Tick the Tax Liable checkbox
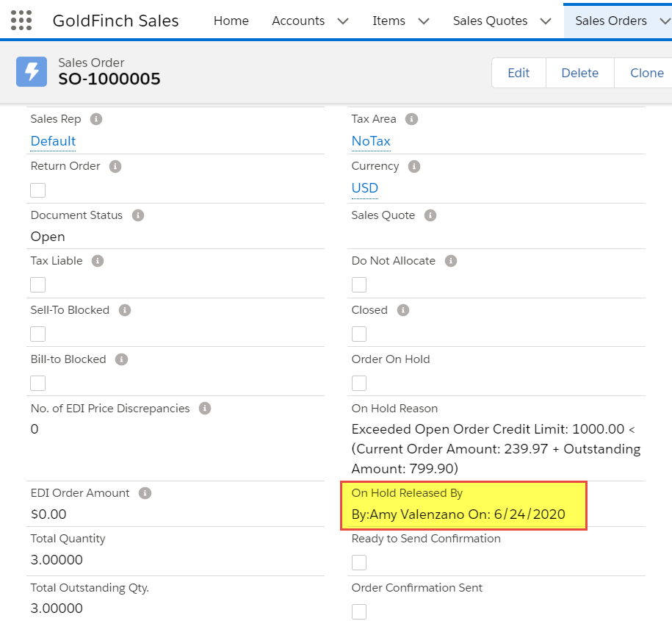Viewport: 672px width, 621px height. point(37,284)
